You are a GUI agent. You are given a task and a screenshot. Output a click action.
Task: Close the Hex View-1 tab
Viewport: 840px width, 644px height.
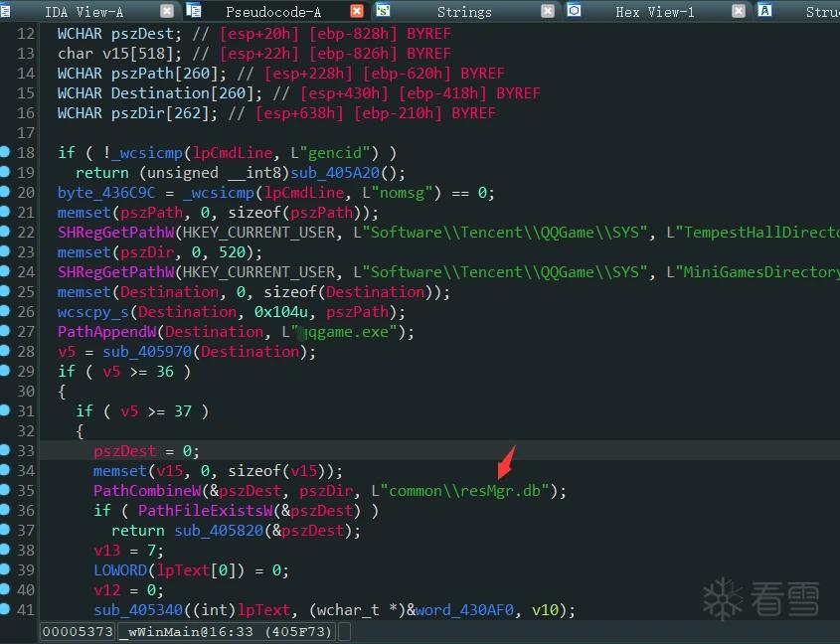point(739,11)
